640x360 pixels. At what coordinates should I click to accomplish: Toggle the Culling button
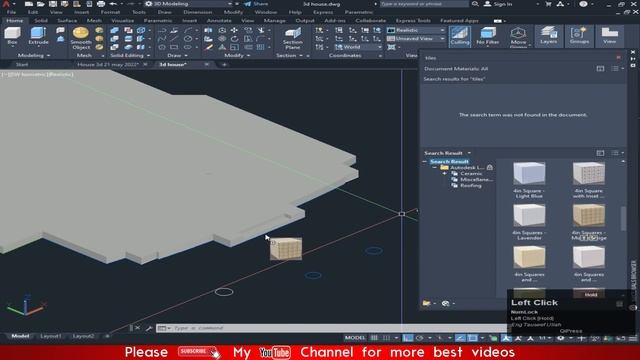[x=460, y=36]
